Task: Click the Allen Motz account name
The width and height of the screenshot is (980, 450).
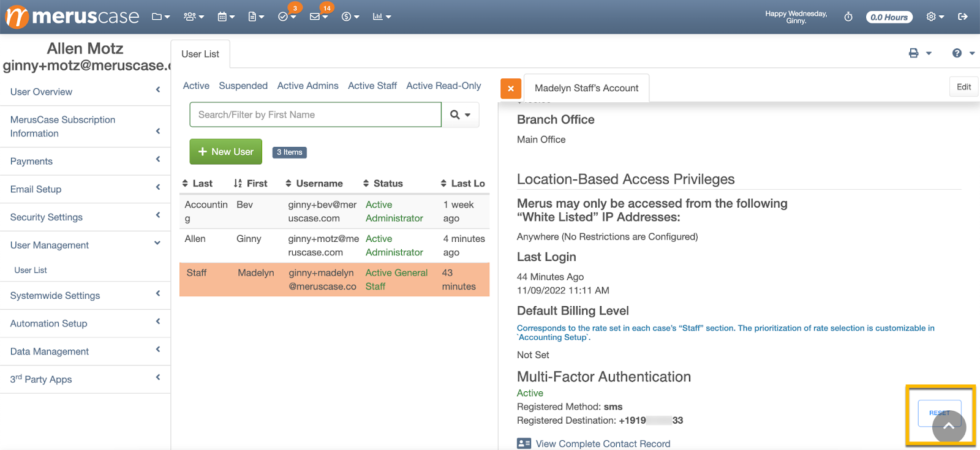Action: click(x=85, y=48)
